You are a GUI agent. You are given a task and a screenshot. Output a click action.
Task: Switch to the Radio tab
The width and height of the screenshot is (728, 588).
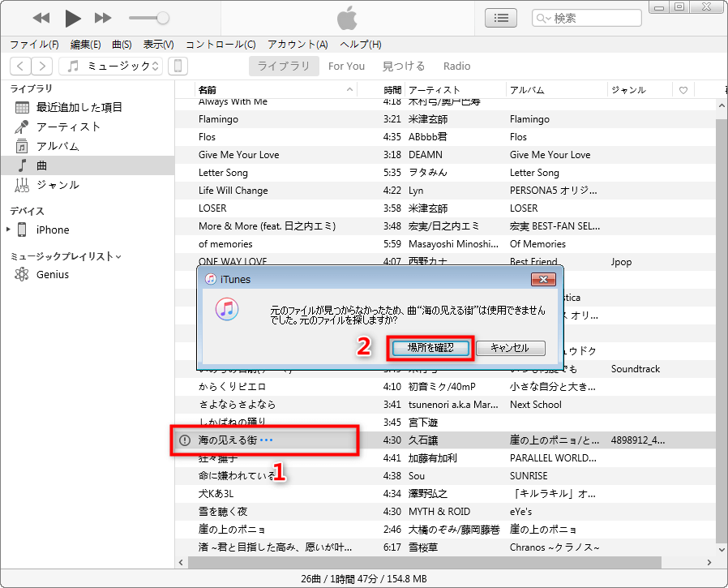pyautogui.click(x=457, y=66)
